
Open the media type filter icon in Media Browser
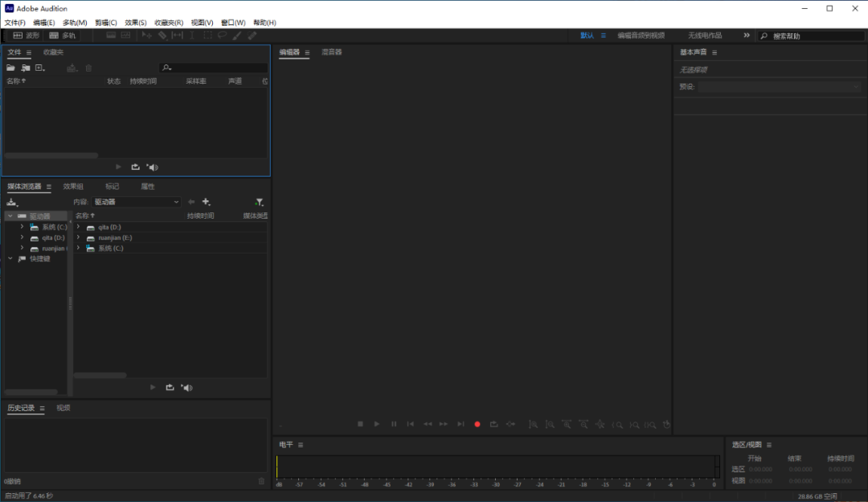(x=260, y=202)
